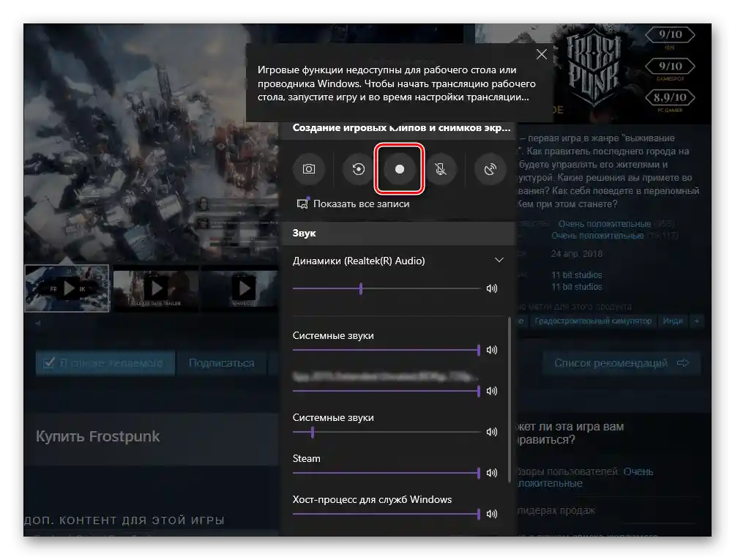Record the last 30 seconds
Screen dimensions: 735x560
click(359, 169)
